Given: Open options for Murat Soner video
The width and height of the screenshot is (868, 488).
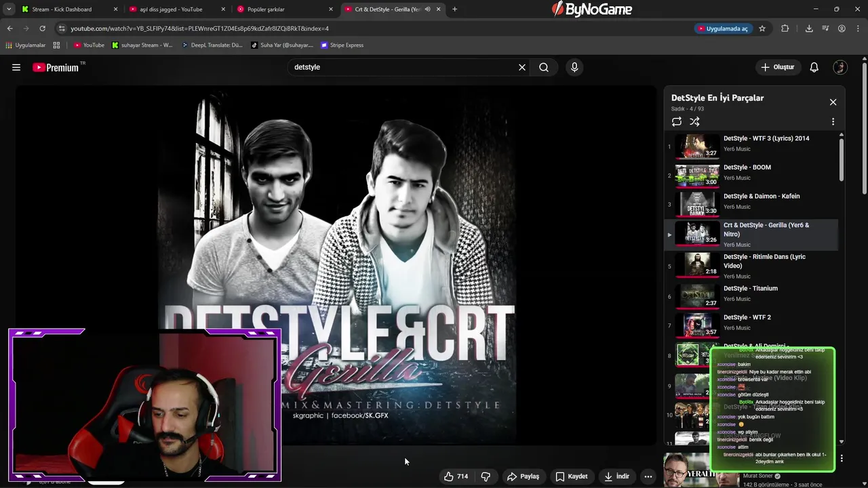Looking at the screenshot, I should pos(842,459).
